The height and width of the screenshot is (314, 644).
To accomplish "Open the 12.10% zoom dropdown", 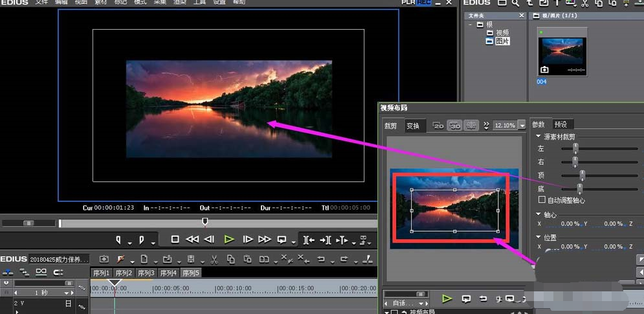I will [522, 126].
